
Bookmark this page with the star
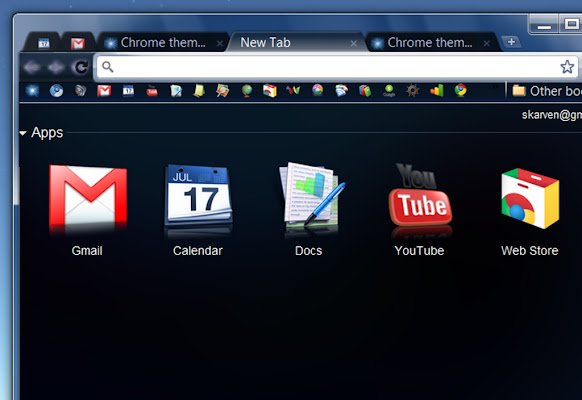(x=567, y=67)
